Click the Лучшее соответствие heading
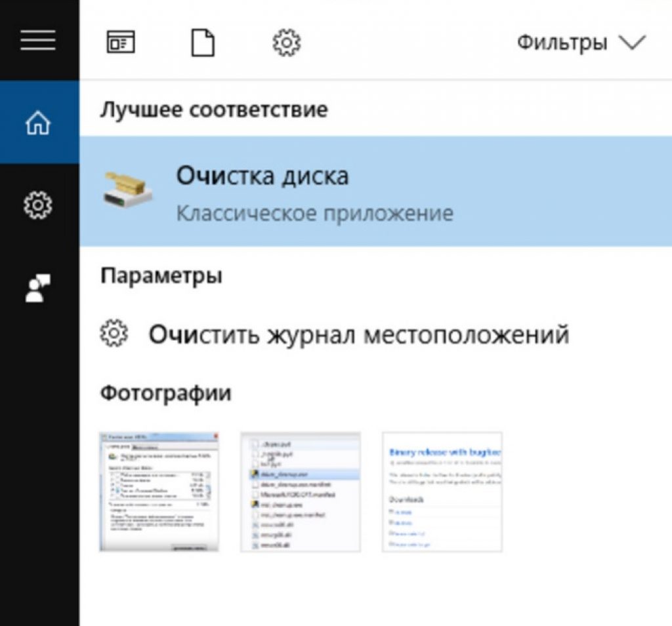 coord(214,110)
